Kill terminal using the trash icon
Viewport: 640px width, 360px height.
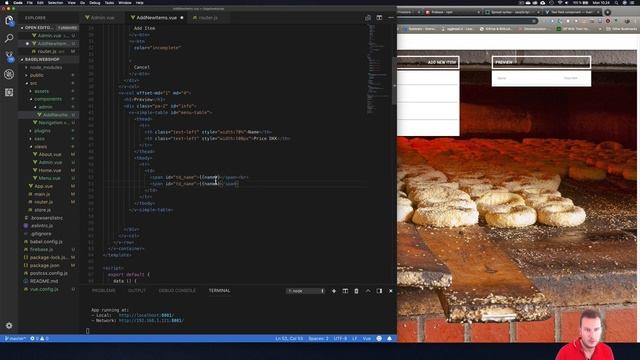click(356, 291)
